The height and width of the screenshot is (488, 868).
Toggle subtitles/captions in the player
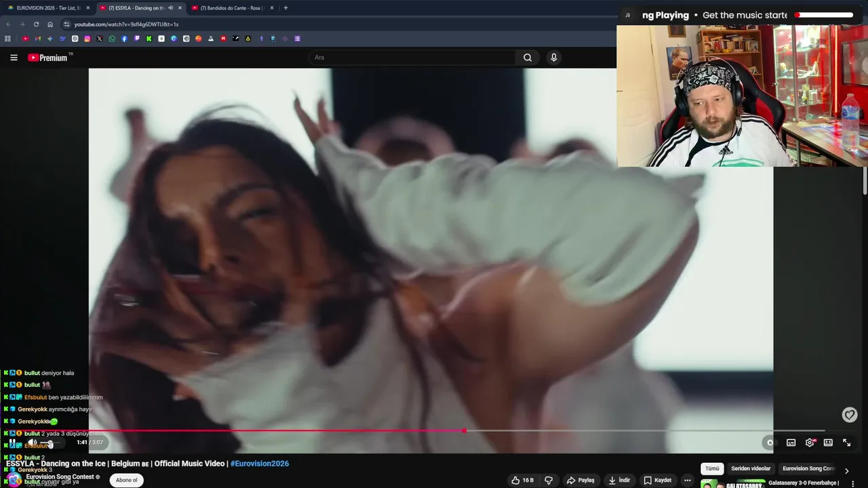(791, 443)
